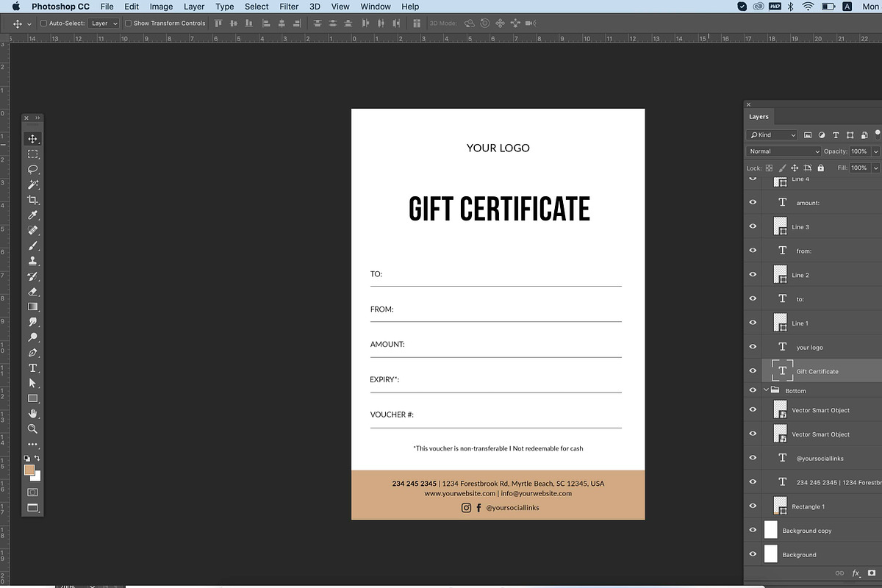The image size is (882, 588).
Task: Toggle Quick Mask mode
Action: pyautogui.click(x=32, y=492)
